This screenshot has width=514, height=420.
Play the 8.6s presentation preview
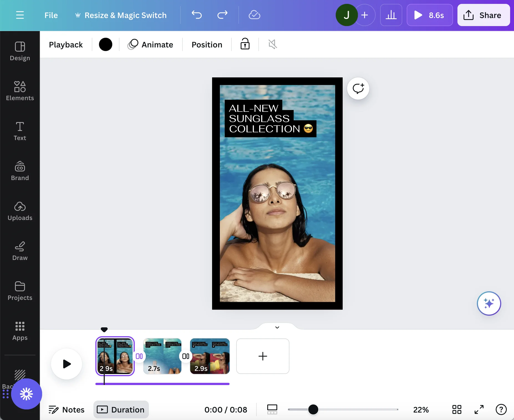(x=430, y=15)
